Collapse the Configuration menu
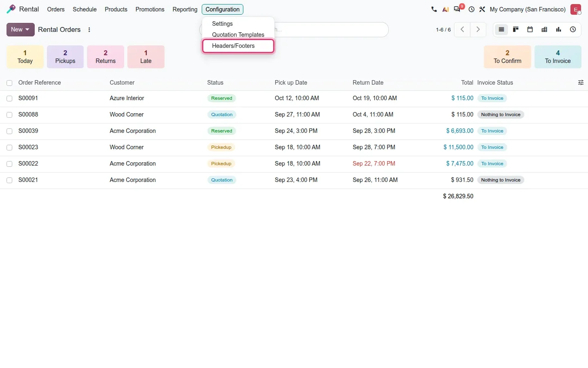588x368 pixels. [x=223, y=9]
